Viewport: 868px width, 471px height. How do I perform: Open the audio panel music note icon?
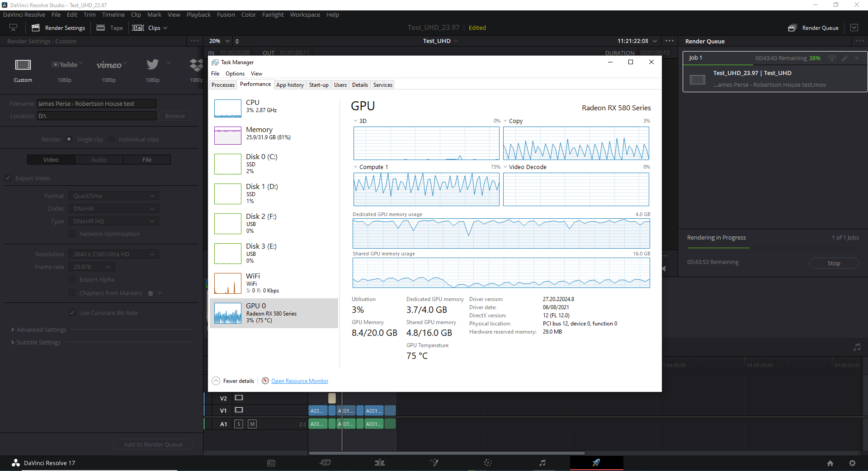click(857, 347)
